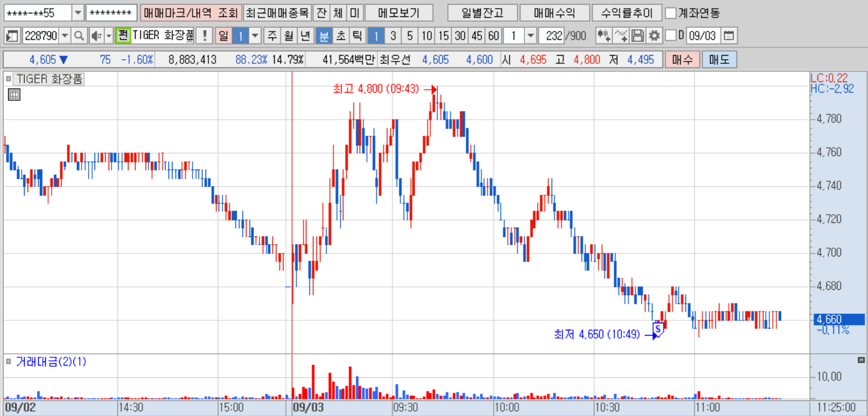Close the 거래대금 volume panel
This screenshot has width=868, height=416.
click(x=862, y=360)
